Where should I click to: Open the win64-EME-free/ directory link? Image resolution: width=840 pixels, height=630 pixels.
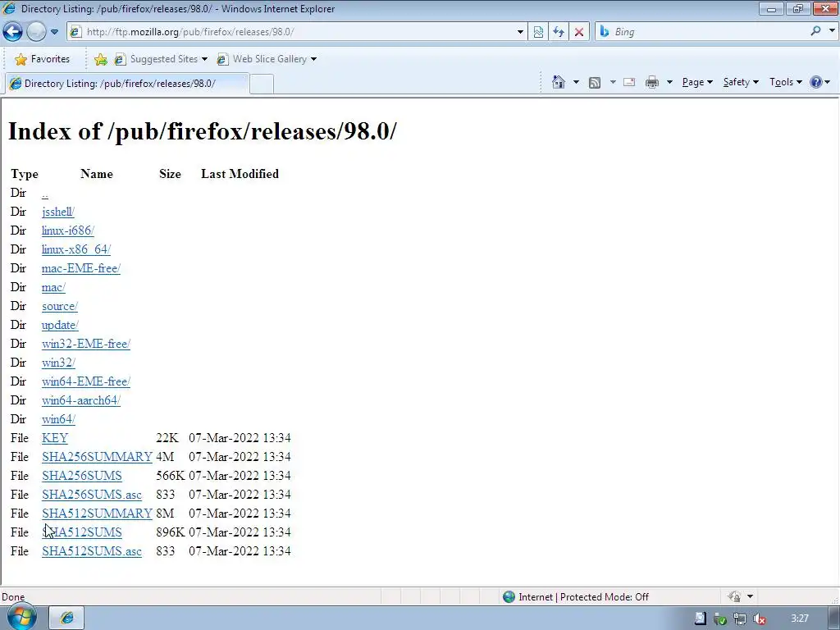click(x=85, y=381)
